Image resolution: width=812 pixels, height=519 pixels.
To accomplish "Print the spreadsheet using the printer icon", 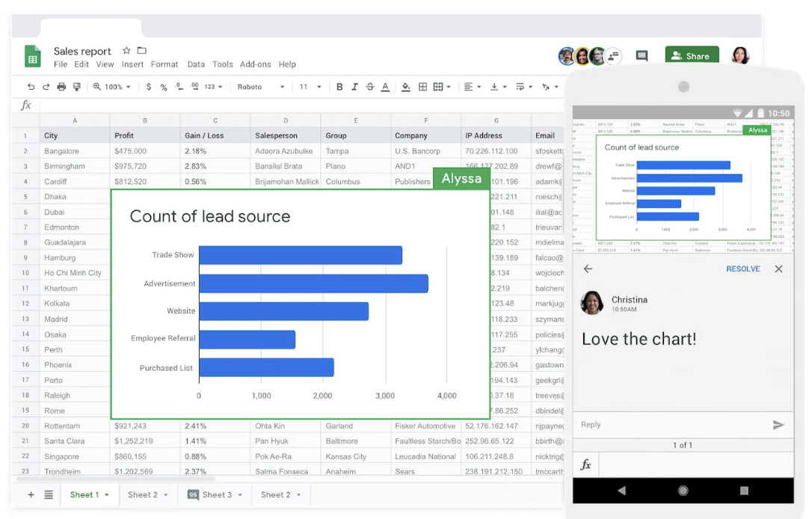I will point(61,87).
